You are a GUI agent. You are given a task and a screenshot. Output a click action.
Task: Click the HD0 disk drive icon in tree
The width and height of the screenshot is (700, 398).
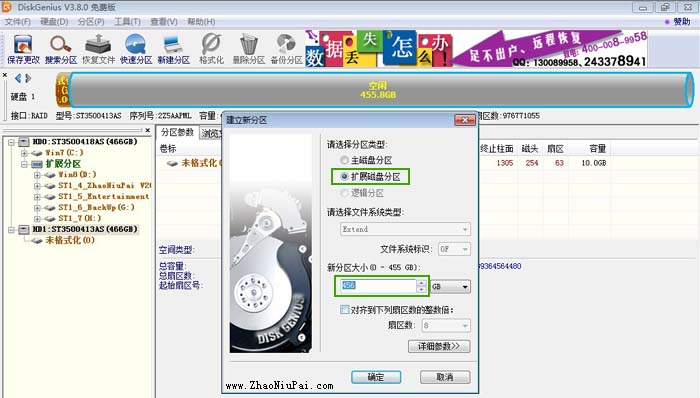pyautogui.click(x=24, y=142)
